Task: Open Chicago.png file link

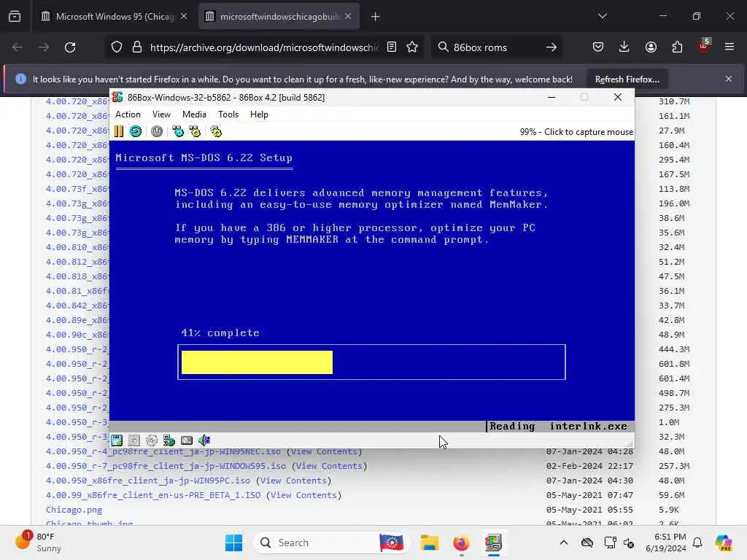Action: tap(74, 510)
